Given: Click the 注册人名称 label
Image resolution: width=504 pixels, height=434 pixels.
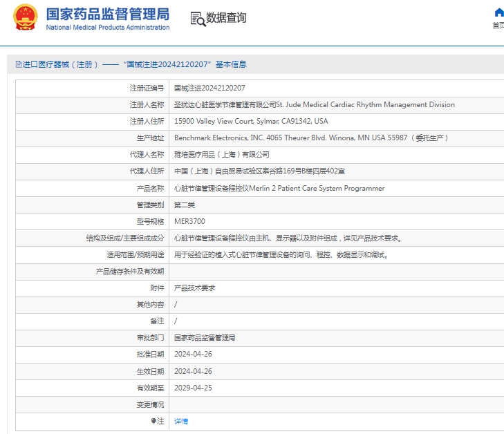Looking at the screenshot, I should pos(147,105).
